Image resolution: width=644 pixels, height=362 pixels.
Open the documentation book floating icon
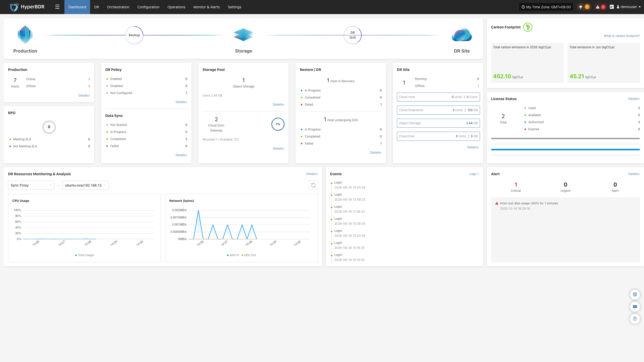635,307
